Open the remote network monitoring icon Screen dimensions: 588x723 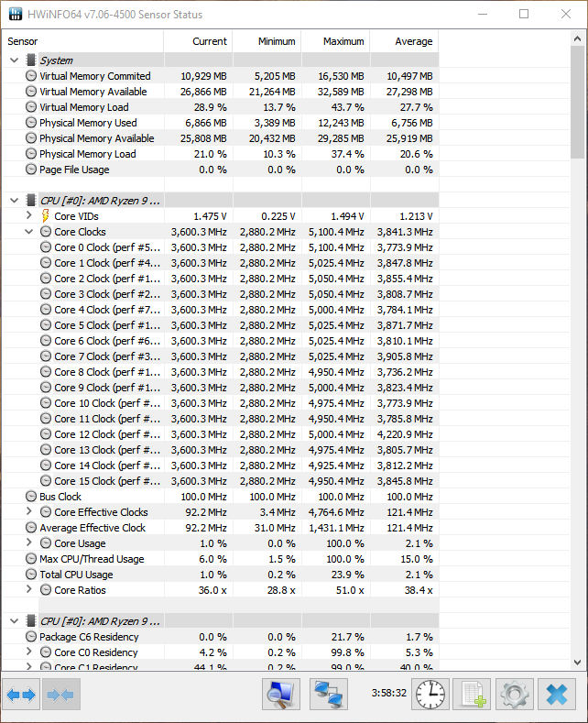(x=327, y=695)
